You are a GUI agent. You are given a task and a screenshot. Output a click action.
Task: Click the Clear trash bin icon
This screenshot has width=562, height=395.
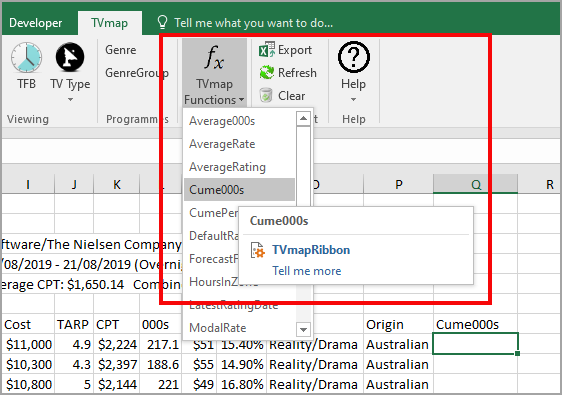(x=266, y=95)
